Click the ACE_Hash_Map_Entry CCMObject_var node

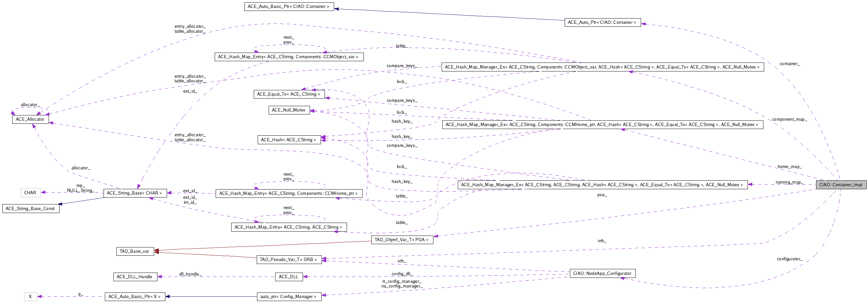click(x=289, y=57)
